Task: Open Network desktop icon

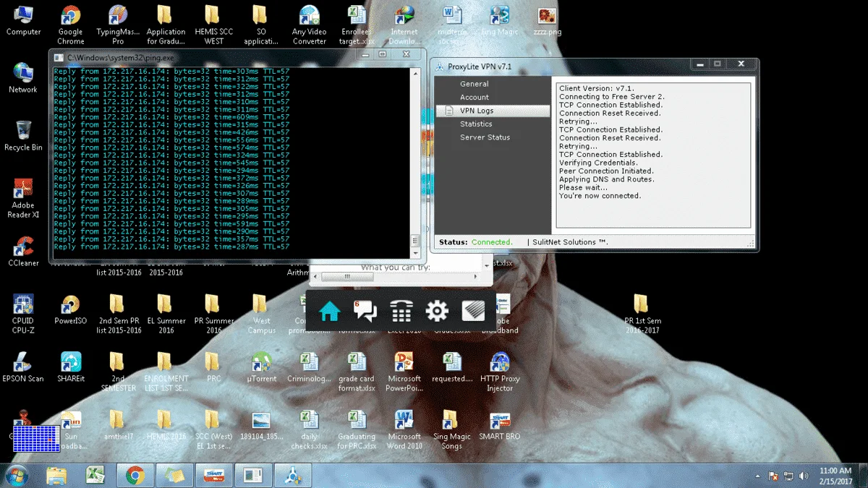Action: tap(23, 78)
